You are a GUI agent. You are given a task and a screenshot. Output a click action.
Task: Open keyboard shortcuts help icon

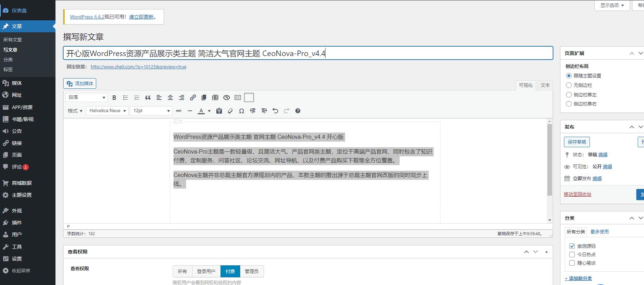[298, 111]
